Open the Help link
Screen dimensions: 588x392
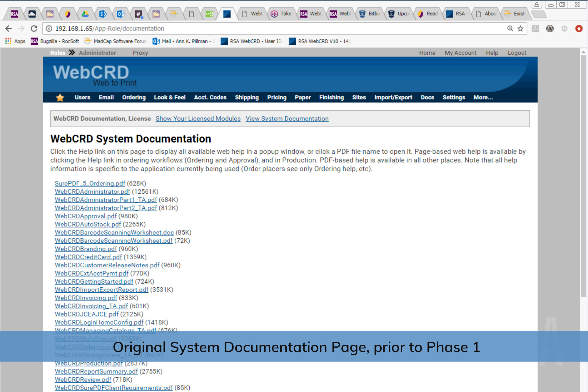click(492, 53)
